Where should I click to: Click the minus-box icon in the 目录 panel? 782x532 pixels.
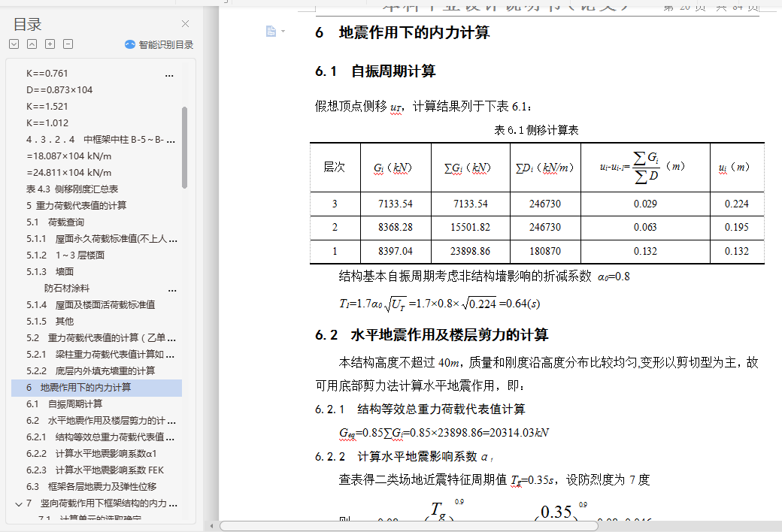(68, 44)
